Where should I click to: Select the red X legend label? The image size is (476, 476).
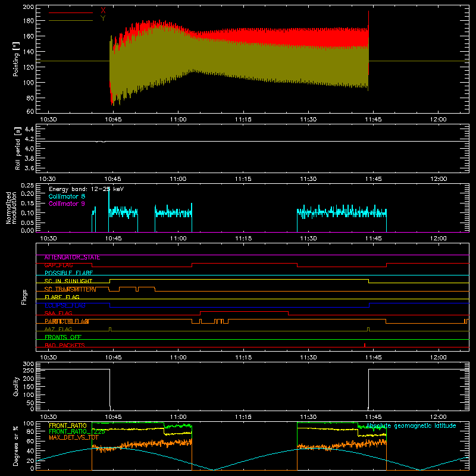click(103, 11)
